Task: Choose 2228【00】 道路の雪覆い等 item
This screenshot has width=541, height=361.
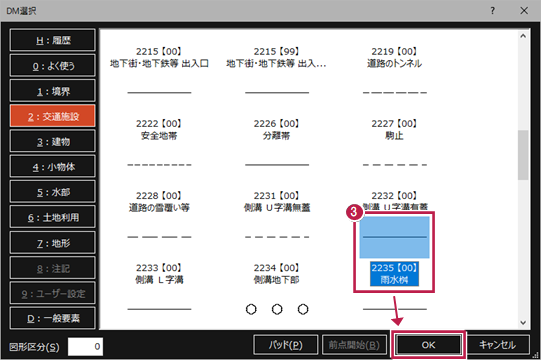Action: [x=159, y=202]
